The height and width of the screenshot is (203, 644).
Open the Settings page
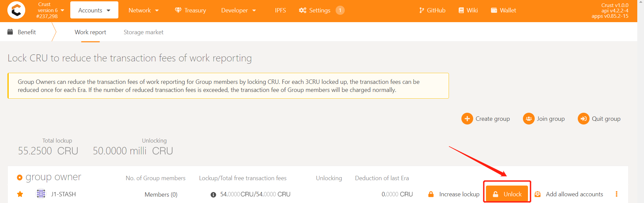321,10
